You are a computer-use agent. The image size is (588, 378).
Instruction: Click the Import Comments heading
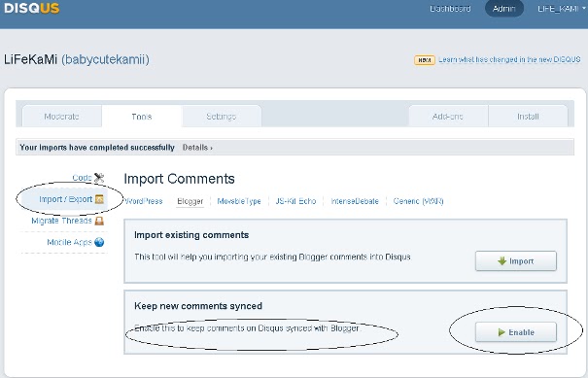tap(179, 179)
